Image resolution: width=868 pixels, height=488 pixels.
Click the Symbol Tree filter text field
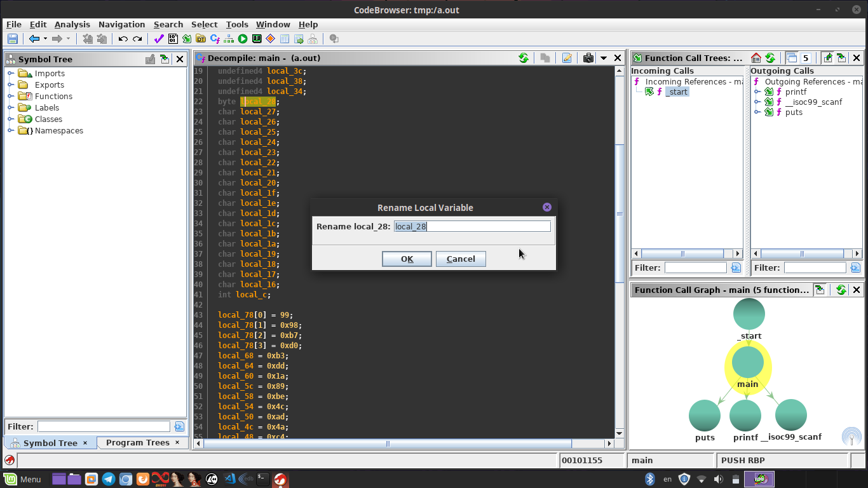pos(104,427)
